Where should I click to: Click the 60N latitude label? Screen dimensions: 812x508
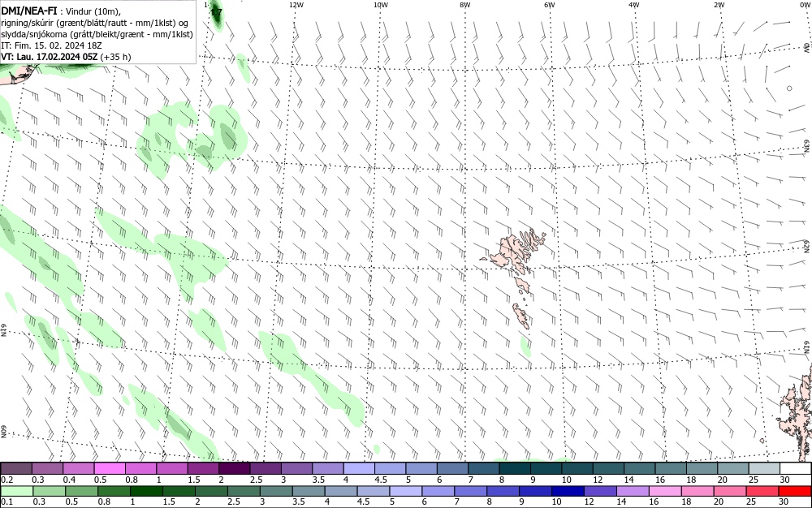(3, 432)
